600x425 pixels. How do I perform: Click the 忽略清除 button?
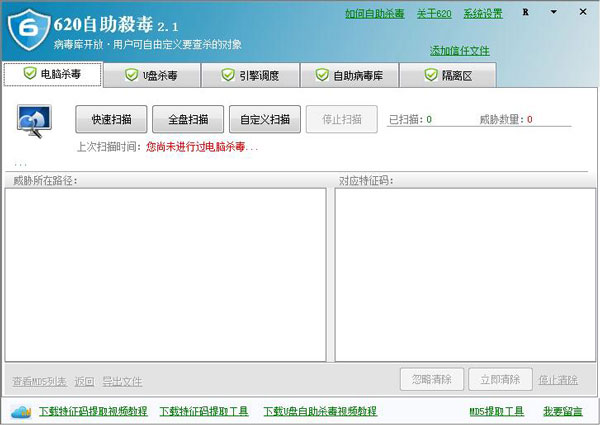(432, 379)
